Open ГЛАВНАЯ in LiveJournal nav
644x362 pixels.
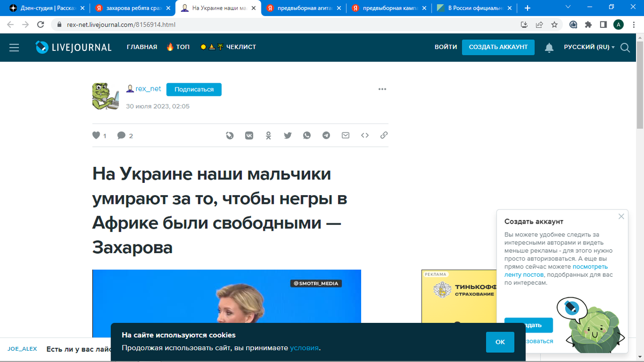point(142,47)
